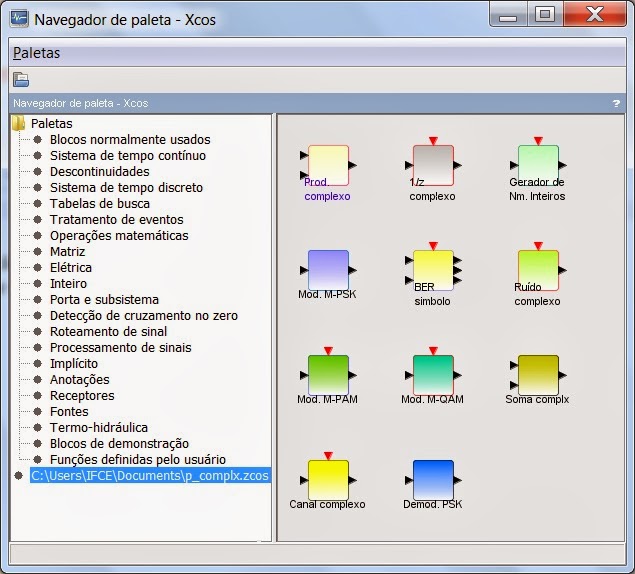Select the Inteiro palette

pos(68,284)
